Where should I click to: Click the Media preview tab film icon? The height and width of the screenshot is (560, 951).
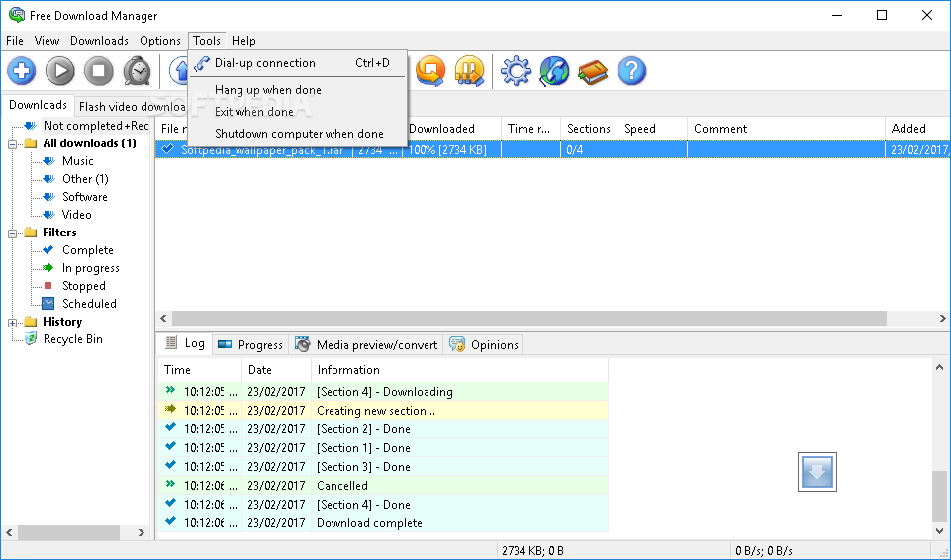[302, 344]
